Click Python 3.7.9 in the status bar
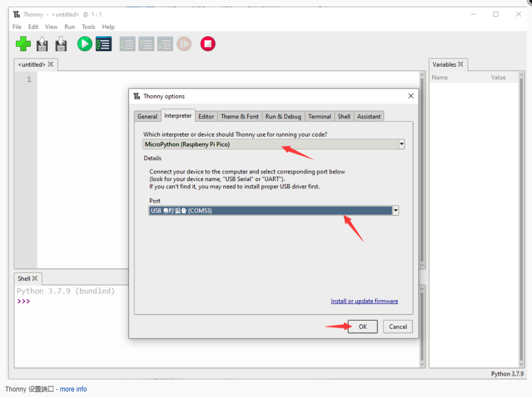The width and height of the screenshot is (532, 397). [x=507, y=374]
